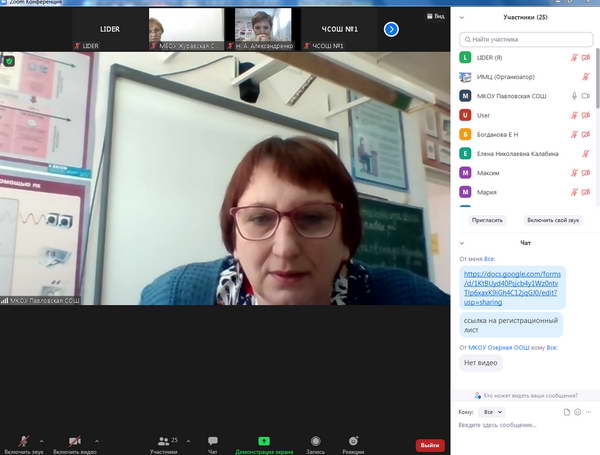
Task: Select participant Максим in list
Action: tap(525, 173)
